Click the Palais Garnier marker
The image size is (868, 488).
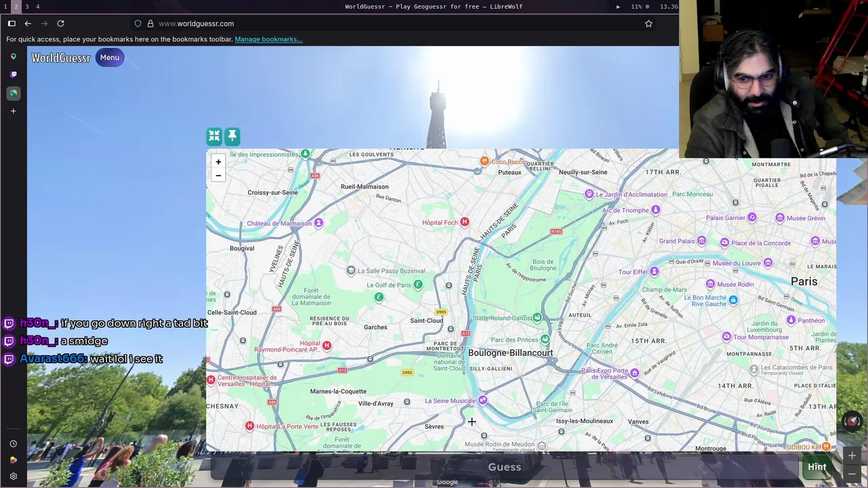pos(752,218)
